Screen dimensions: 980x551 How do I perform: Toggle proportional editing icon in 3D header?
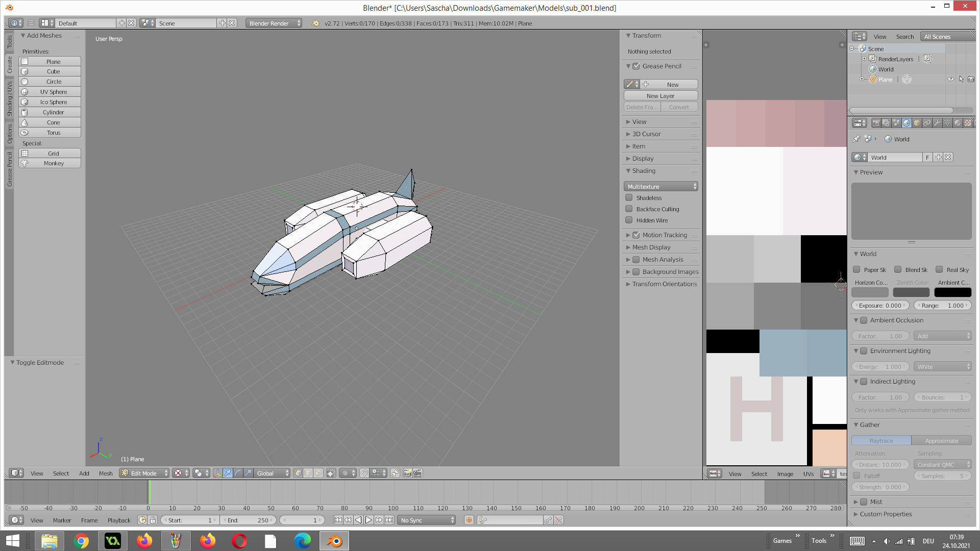[x=345, y=473]
